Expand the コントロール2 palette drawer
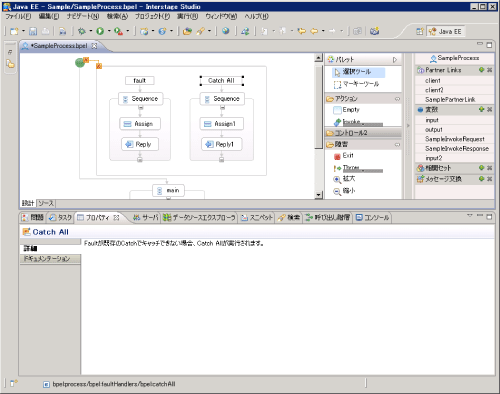 363,133
